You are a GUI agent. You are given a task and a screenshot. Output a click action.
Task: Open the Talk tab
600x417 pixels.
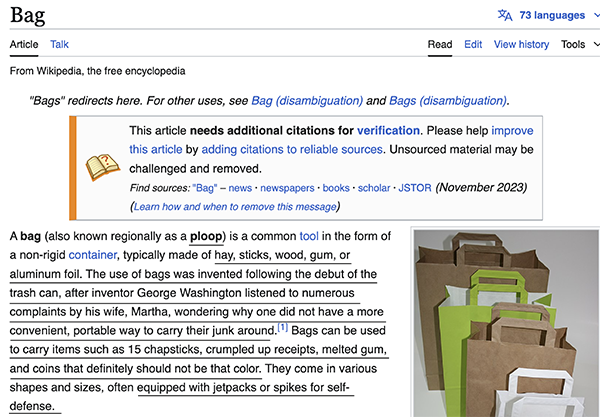pyautogui.click(x=59, y=44)
